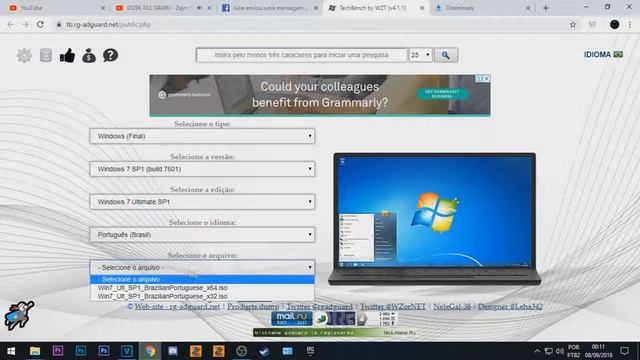The image size is (640, 360).
Task: Click into the search text field
Action: click(302, 55)
